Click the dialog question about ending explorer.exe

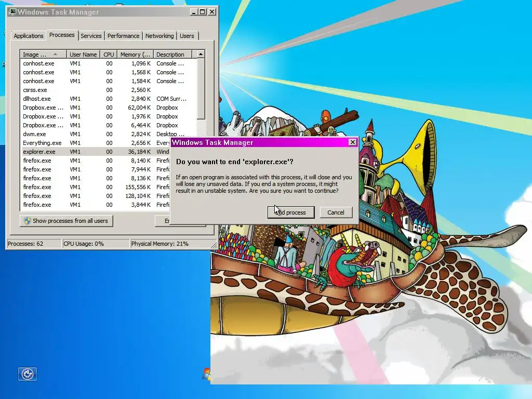[x=235, y=162]
